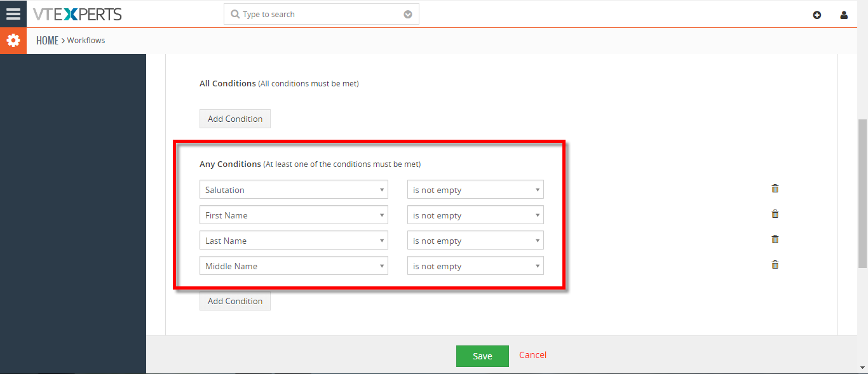Click the VTExperts logo
Image resolution: width=868 pixels, height=374 pixels.
pyautogui.click(x=77, y=14)
